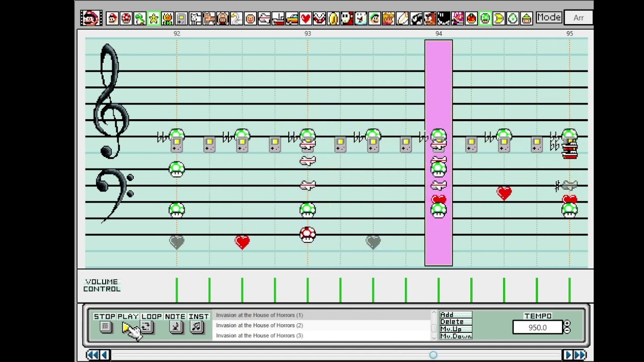Increase tempo with the upper stepper
644x362 pixels.
tap(567, 324)
